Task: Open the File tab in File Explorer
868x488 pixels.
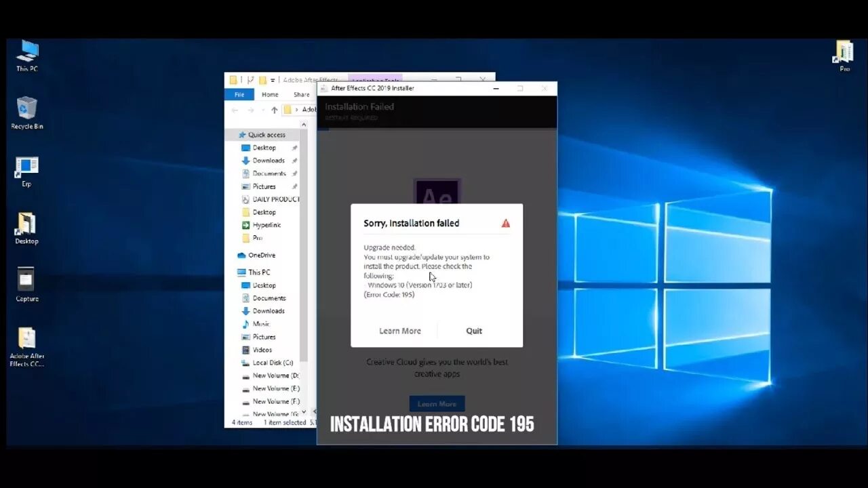Action: pyautogui.click(x=239, y=95)
